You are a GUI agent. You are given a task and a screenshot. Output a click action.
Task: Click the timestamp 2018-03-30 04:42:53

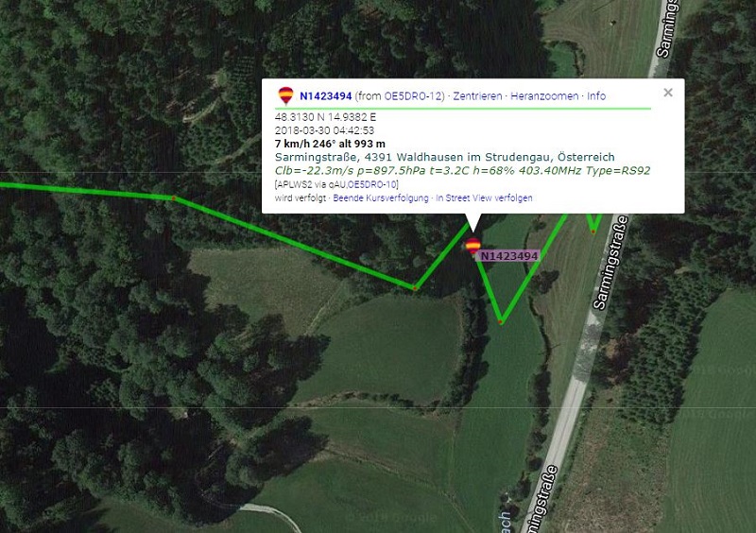coord(324,130)
